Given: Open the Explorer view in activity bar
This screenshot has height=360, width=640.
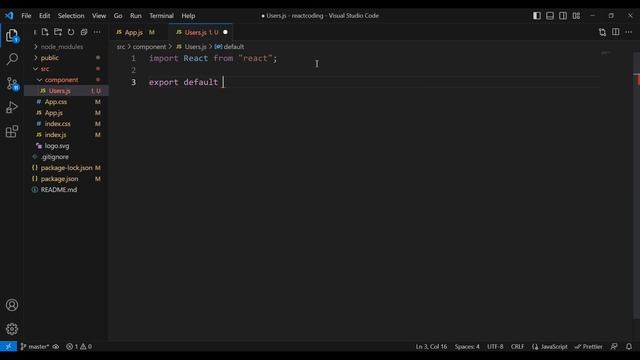Looking at the screenshot, I should (12, 36).
